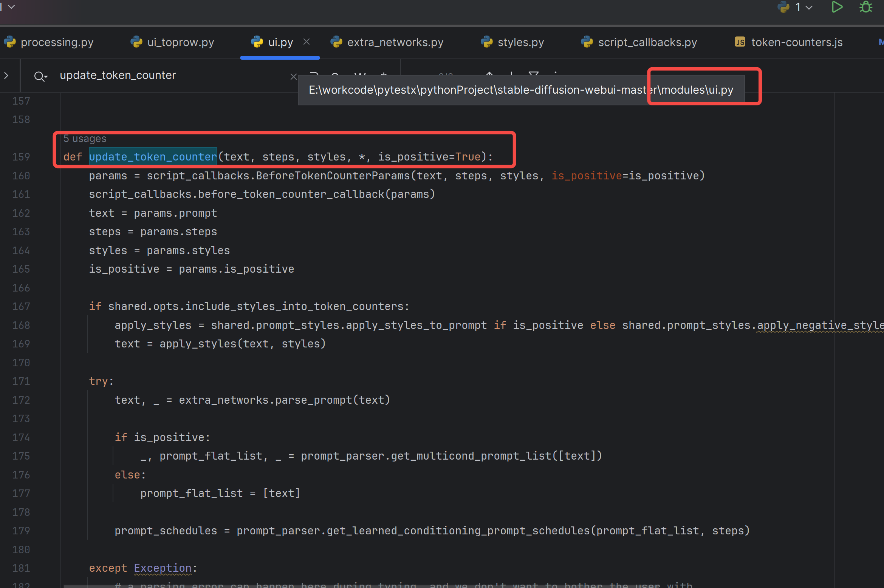
Task: Click the Python icon in the run configuration selector
Action: coord(783,7)
